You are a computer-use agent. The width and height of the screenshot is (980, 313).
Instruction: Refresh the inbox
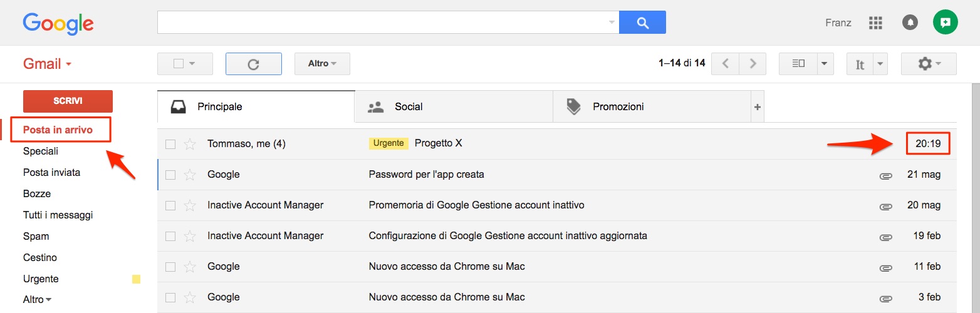coord(253,64)
